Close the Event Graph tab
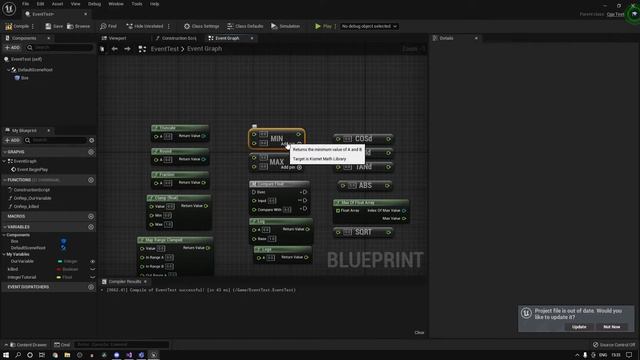640x360 pixels. [x=252, y=38]
